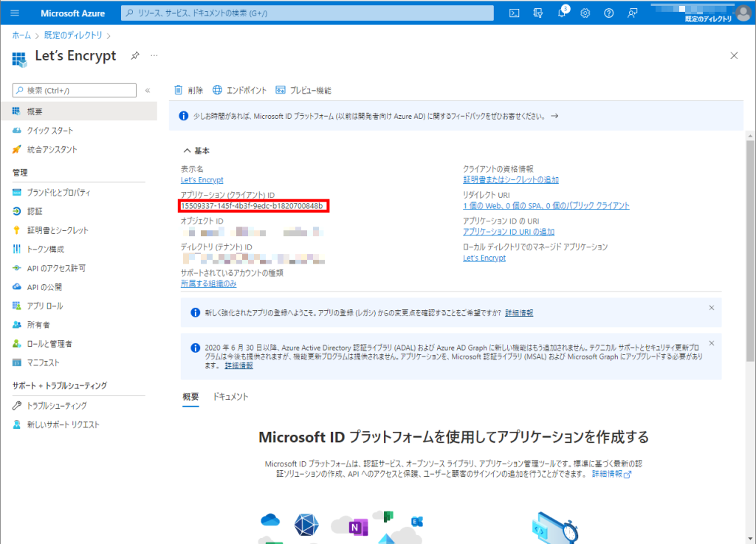756x544 pixels.
Task: Open the Azure portal hamburger menu
Action: click(x=15, y=13)
